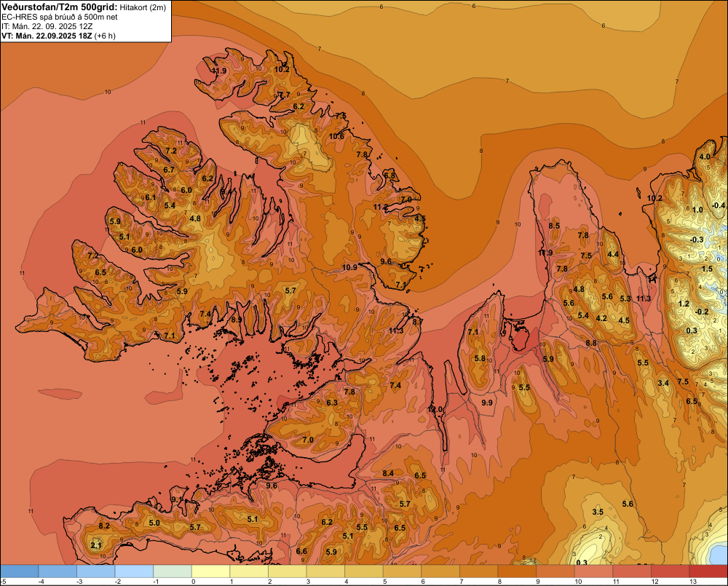The height and width of the screenshot is (586, 728).
Task: Click the legend swatch between 2 and 3
Action: pyautogui.click(x=288, y=571)
